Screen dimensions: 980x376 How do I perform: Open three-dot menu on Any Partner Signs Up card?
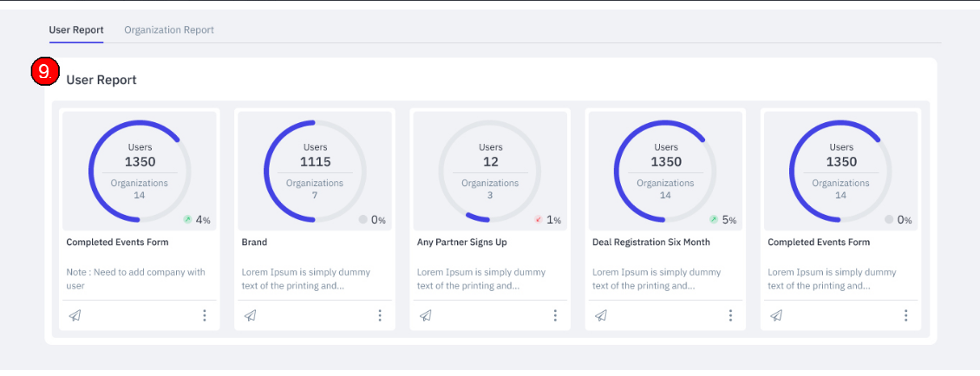point(555,315)
